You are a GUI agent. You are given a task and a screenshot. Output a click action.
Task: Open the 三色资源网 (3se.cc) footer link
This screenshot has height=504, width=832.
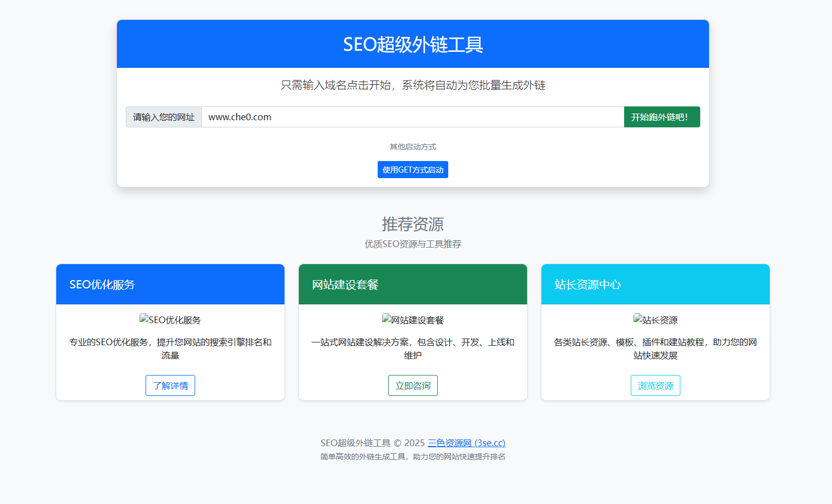(x=467, y=443)
